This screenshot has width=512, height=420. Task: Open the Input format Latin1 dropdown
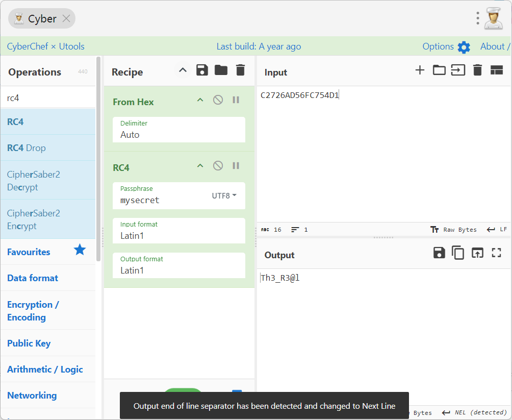pyautogui.click(x=179, y=231)
